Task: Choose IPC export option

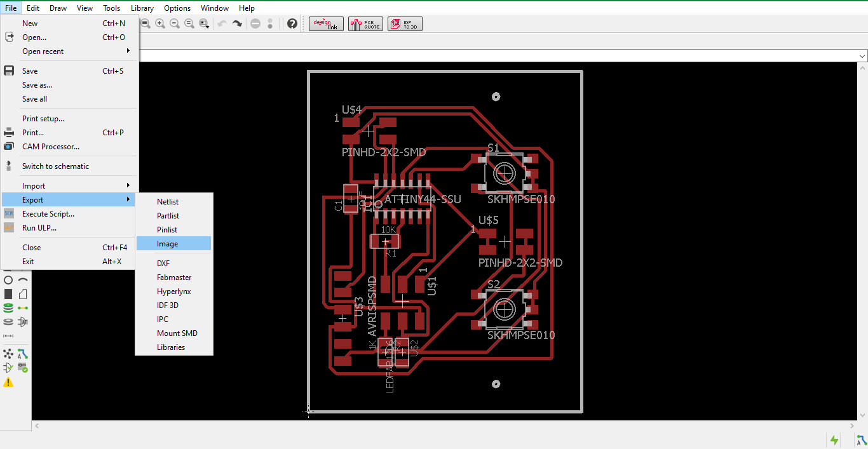Action: (174, 319)
